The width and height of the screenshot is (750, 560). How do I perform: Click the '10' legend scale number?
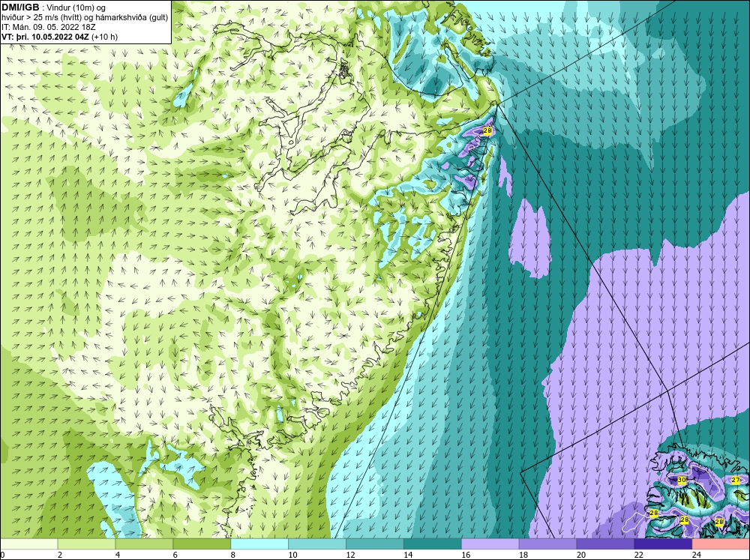click(292, 555)
